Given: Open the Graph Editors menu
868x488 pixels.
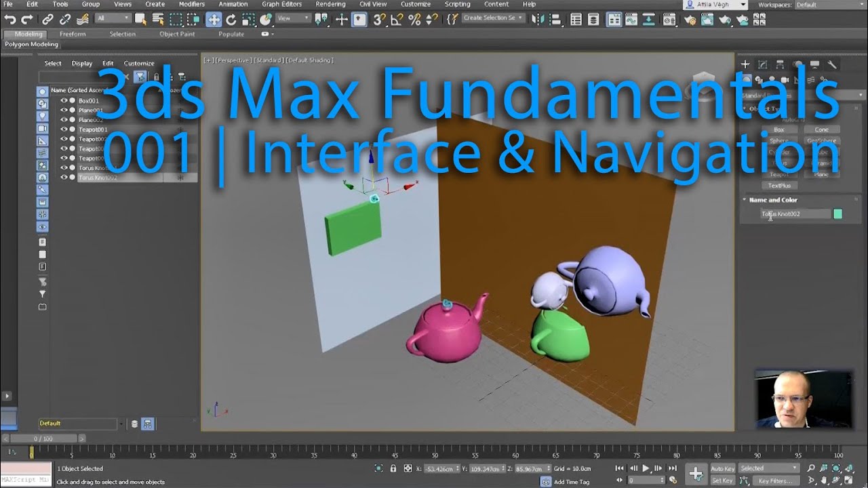Looking at the screenshot, I should click(281, 4).
